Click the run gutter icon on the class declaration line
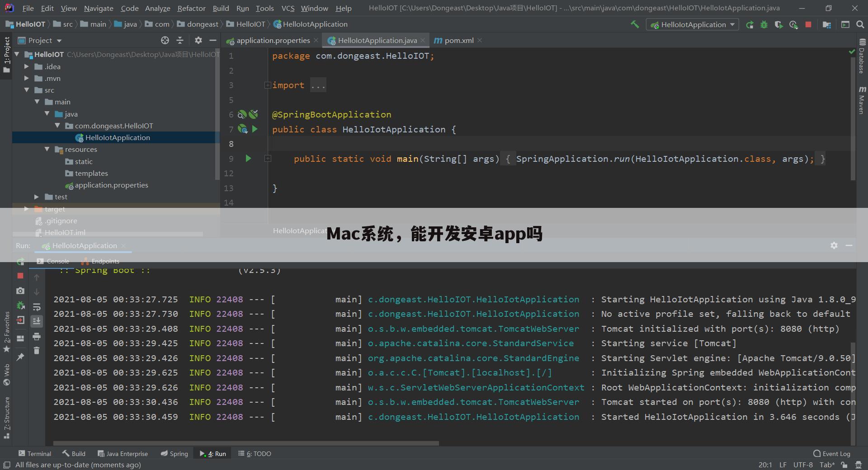The image size is (868, 470). pyautogui.click(x=255, y=129)
